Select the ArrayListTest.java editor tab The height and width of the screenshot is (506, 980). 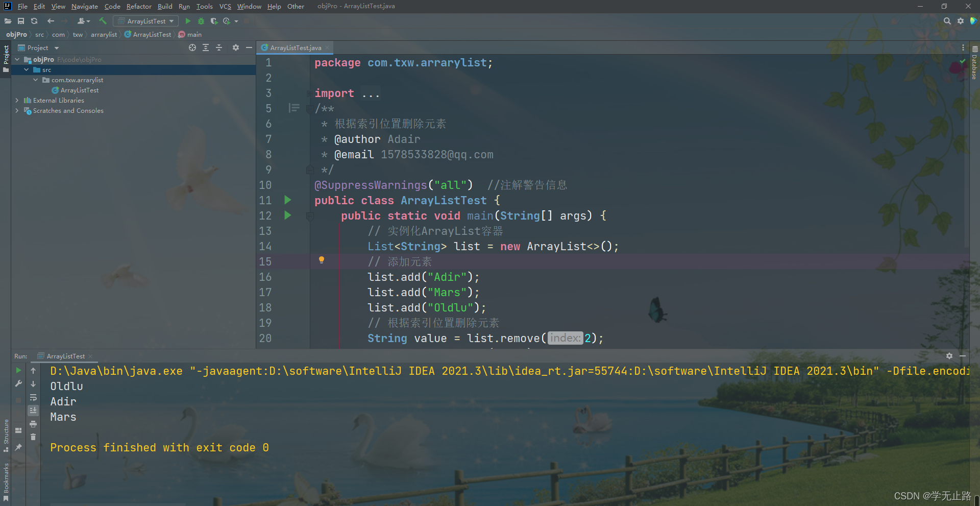[296, 47]
